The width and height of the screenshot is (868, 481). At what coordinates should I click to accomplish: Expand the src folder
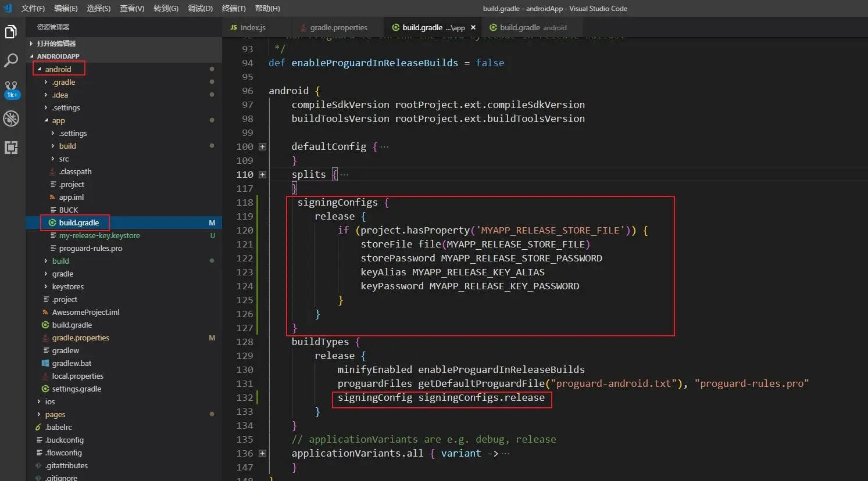click(53, 159)
